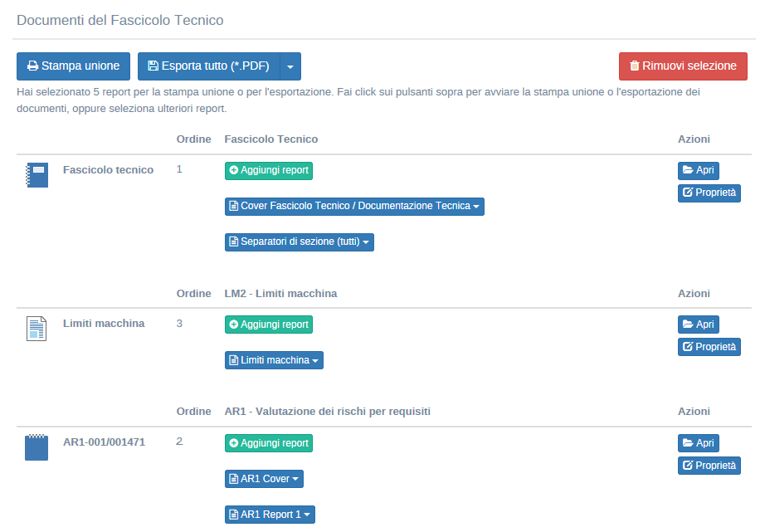
Task: Expand Separatori di sezione (tutti) dropdown
Action: click(300, 242)
